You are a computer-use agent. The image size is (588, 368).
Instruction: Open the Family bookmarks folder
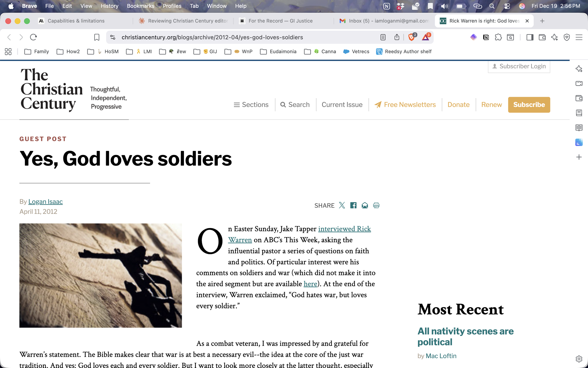37,52
